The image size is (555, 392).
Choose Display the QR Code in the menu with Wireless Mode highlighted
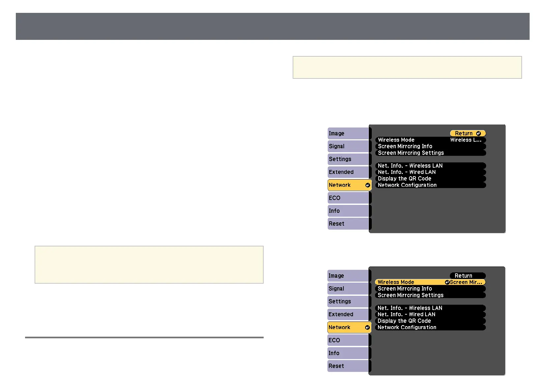(x=430, y=321)
